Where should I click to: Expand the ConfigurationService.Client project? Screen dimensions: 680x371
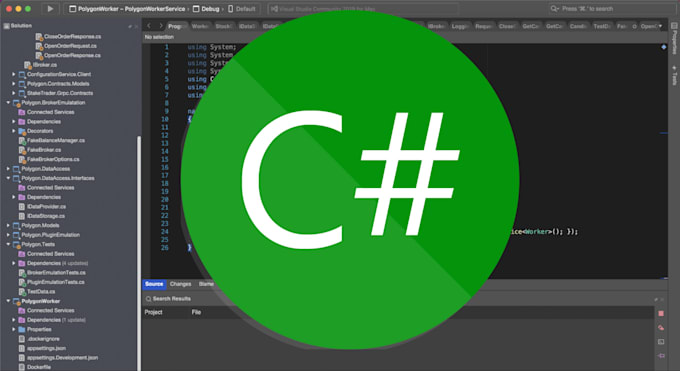(13, 74)
